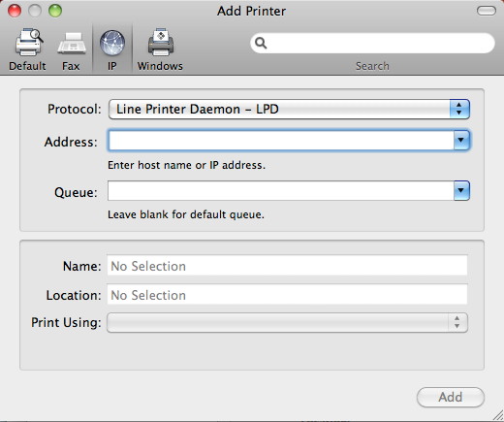The width and height of the screenshot is (504, 422).
Task: Select the IP globe toolbar icon
Action: pos(112,43)
